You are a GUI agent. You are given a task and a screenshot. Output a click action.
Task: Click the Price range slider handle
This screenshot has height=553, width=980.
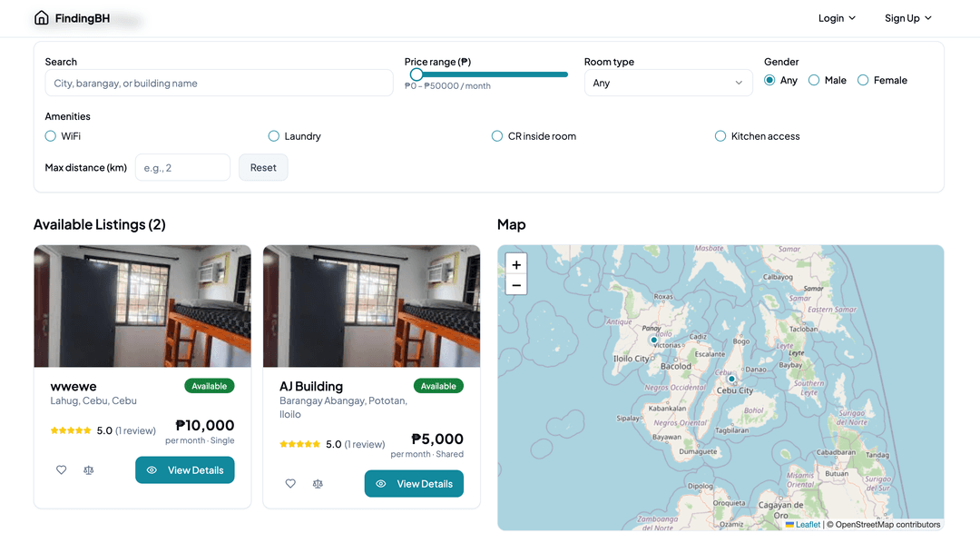(416, 74)
